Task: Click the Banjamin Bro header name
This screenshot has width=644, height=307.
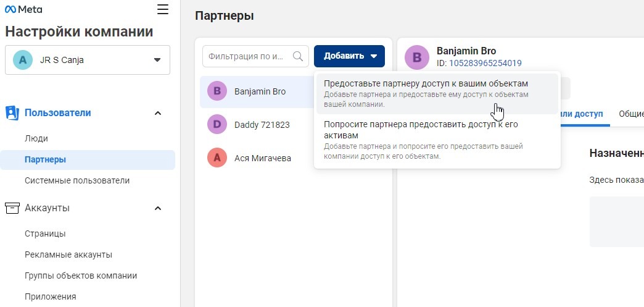Action: pos(466,51)
